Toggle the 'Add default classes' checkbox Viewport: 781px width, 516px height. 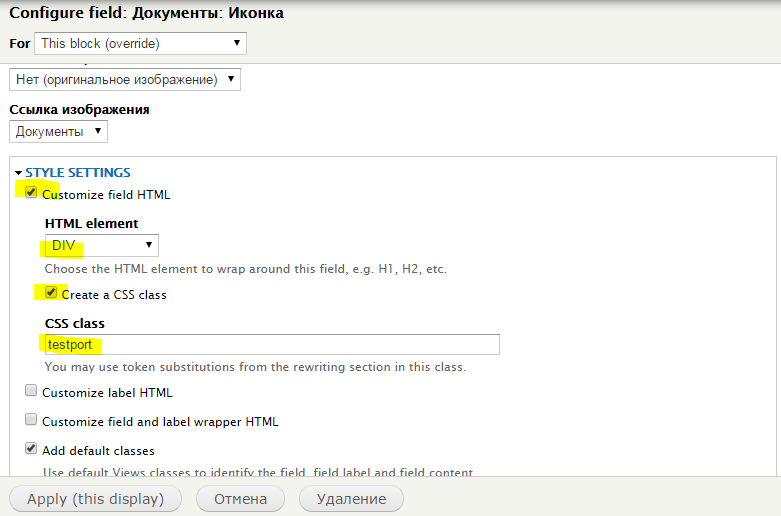coord(31,448)
